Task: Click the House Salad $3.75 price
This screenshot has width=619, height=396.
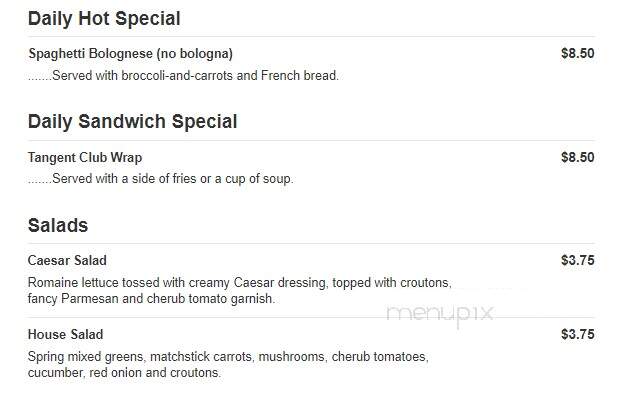Action: [578, 335]
